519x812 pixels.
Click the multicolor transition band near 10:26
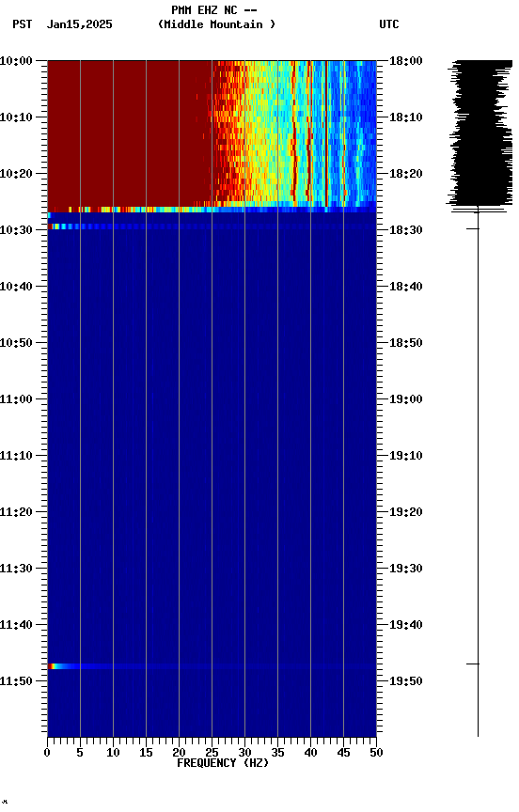point(212,210)
